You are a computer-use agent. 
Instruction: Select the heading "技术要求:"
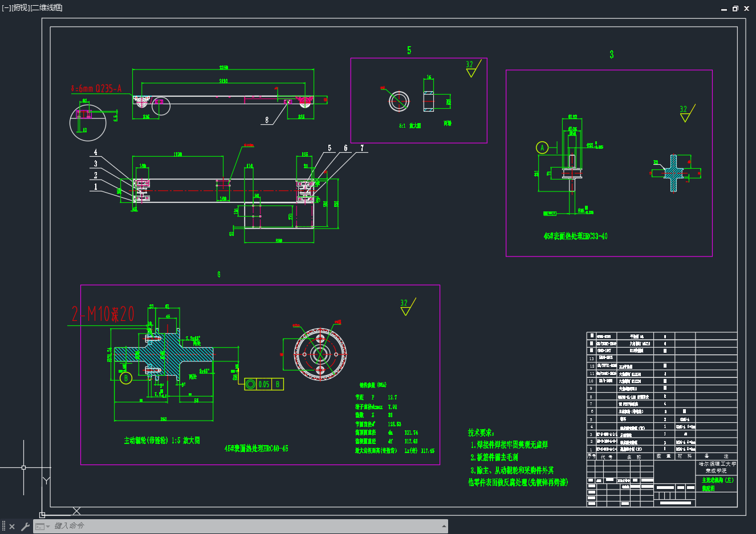481,433
